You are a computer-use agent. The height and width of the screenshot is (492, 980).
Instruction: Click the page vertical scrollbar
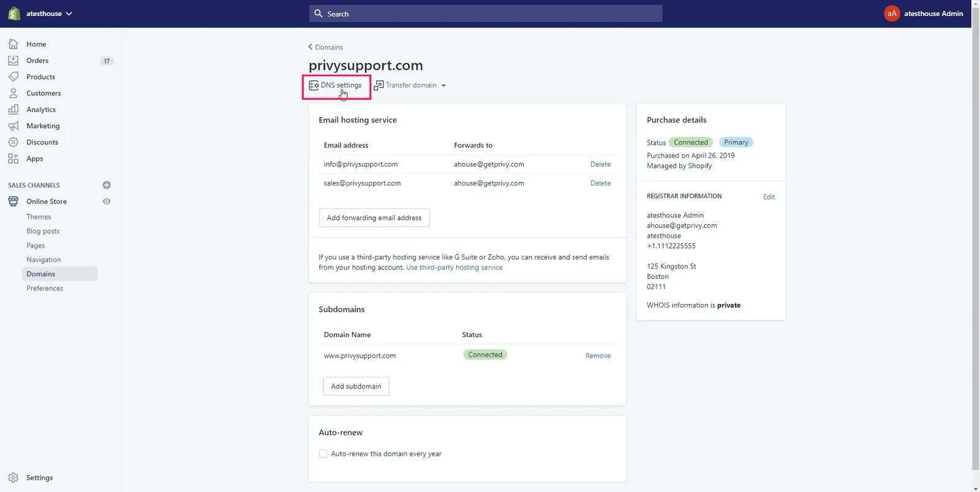[x=975, y=239]
